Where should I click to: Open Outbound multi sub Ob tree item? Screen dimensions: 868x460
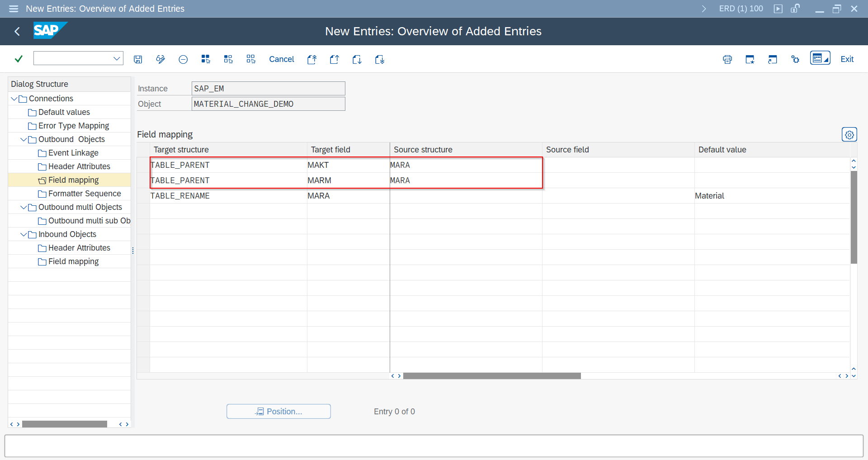pyautogui.click(x=89, y=221)
